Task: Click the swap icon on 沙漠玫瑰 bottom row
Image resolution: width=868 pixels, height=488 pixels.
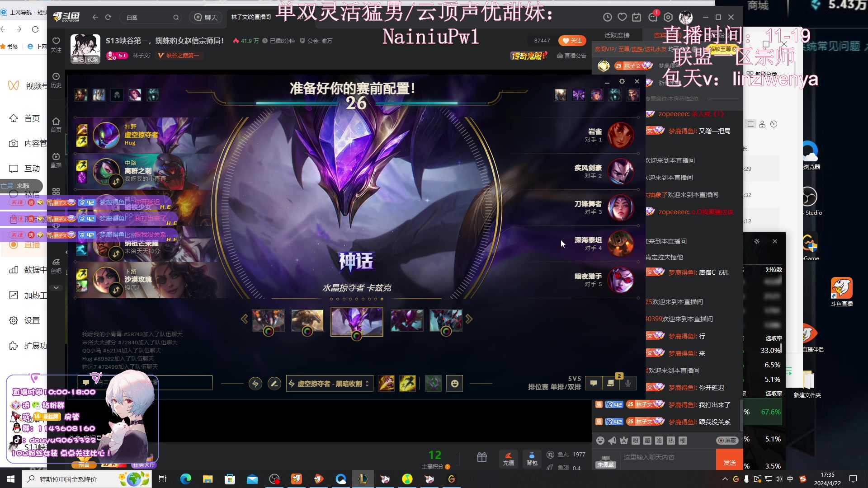Action: click(116, 290)
